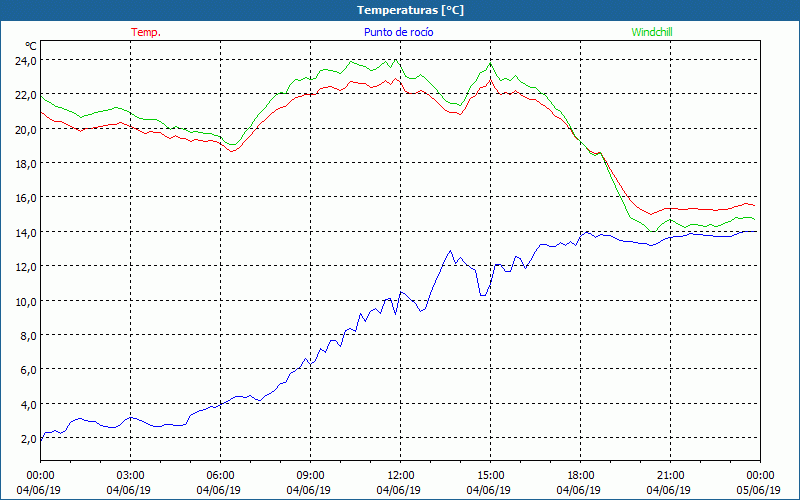Click the 12,0 y-axis value
Image resolution: width=800 pixels, height=500 pixels.
click(26, 267)
